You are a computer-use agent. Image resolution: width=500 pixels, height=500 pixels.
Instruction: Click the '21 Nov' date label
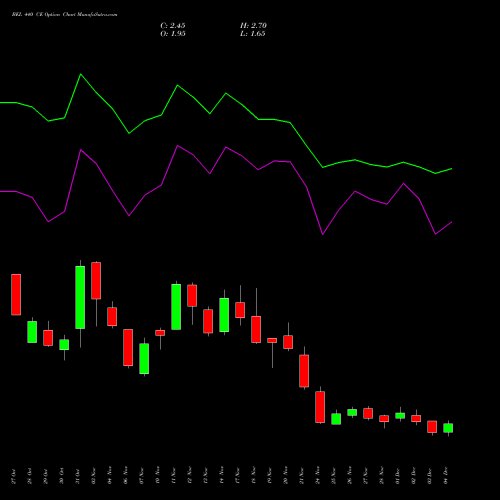pos(302,475)
